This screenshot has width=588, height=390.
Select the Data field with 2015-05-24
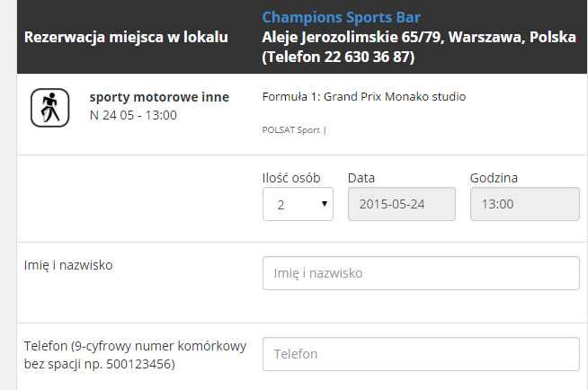402,204
